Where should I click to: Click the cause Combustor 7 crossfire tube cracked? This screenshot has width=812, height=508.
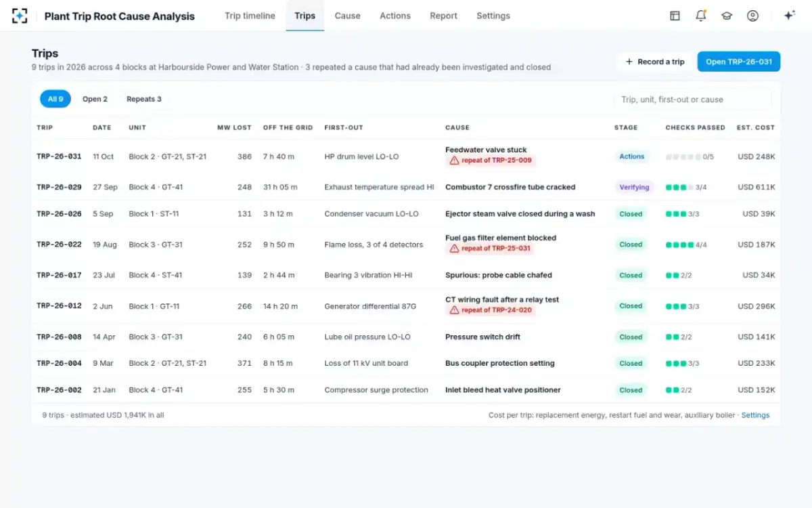[510, 187]
